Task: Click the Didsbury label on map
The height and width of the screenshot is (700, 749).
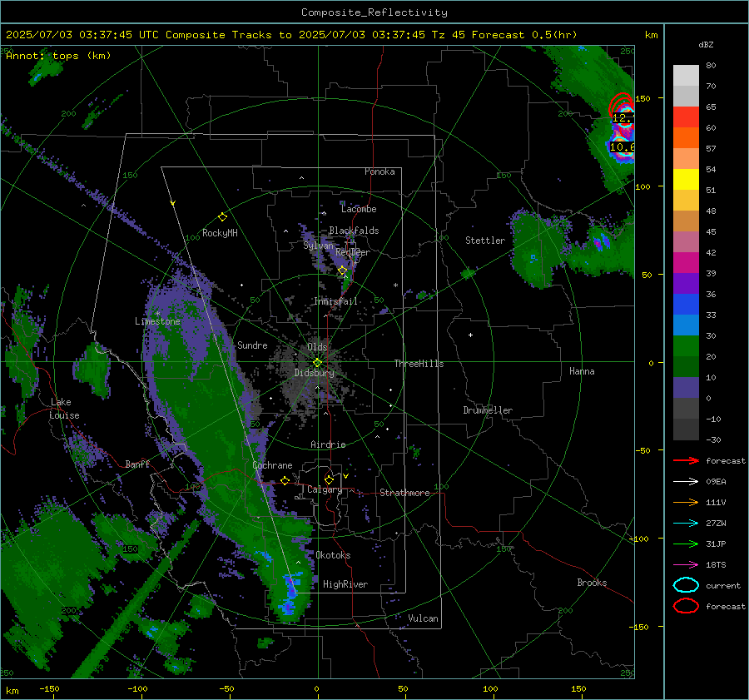Action: [314, 373]
